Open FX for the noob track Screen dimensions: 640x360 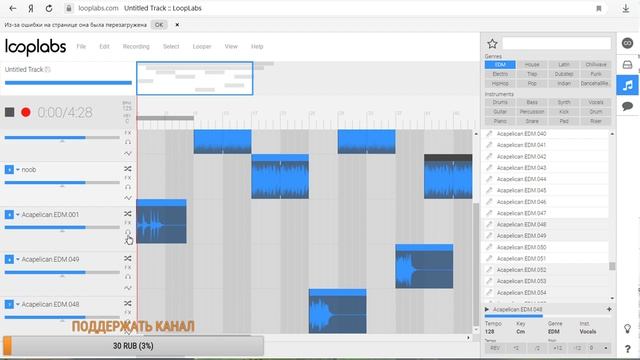coord(128,178)
